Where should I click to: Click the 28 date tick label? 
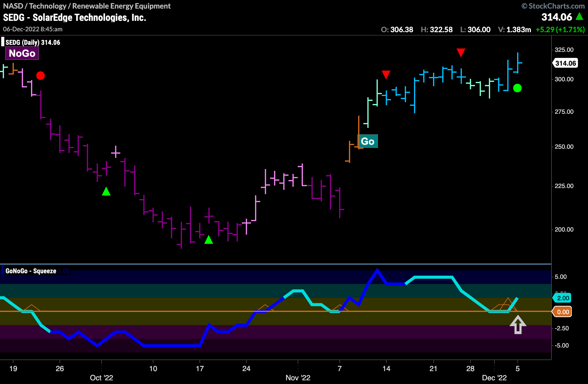tap(470, 368)
